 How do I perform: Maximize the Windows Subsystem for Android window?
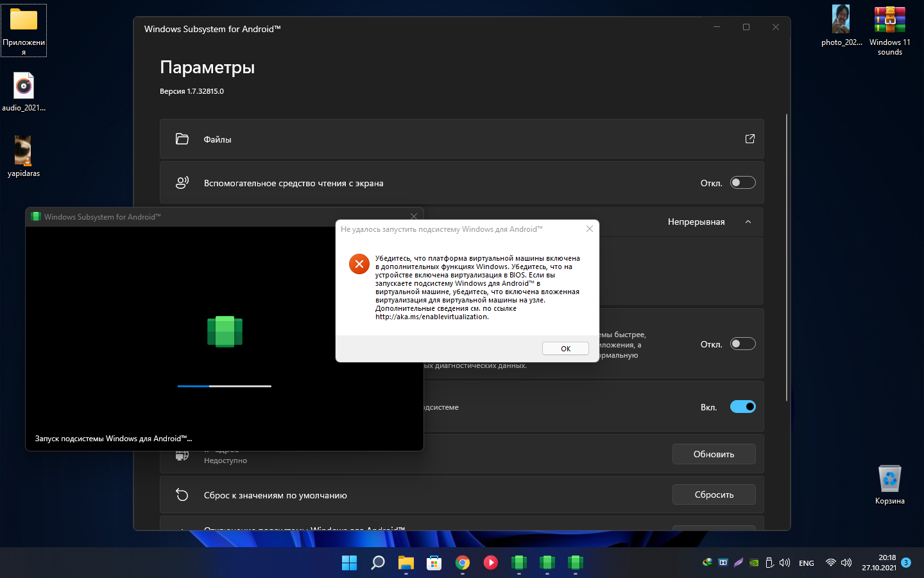746,27
